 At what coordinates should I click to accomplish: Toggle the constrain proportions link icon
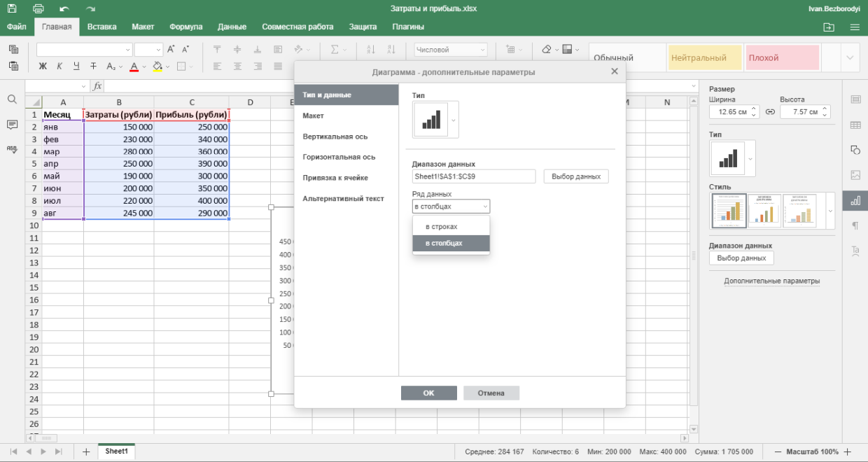pos(770,112)
